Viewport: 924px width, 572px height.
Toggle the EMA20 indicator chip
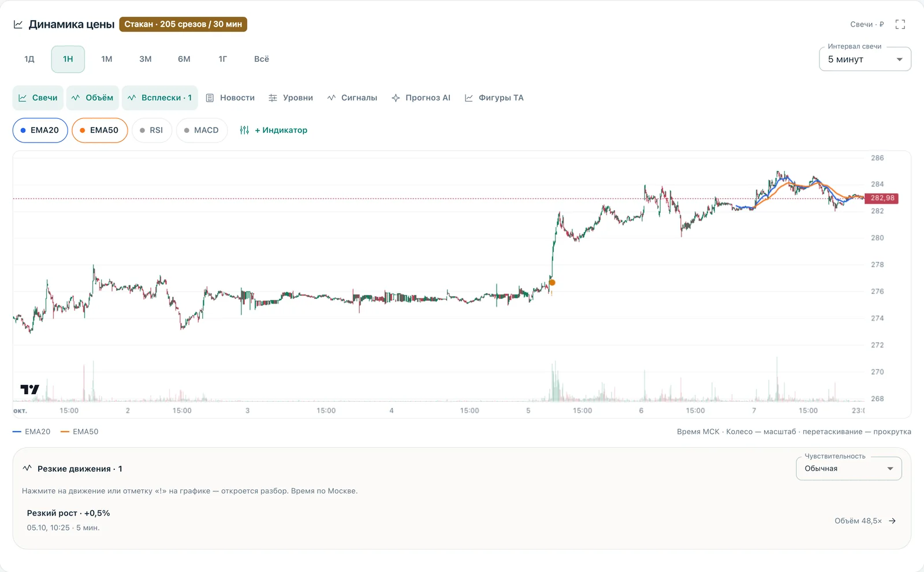tap(40, 130)
